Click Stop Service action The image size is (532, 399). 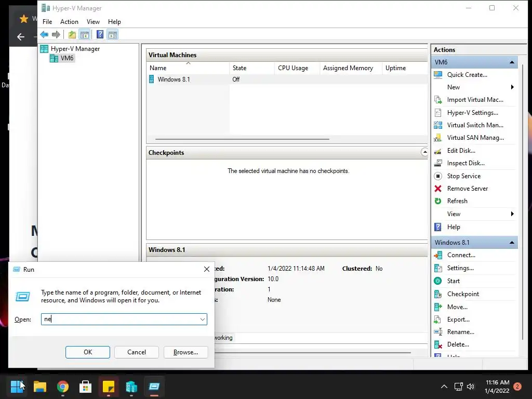pos(463,176)
